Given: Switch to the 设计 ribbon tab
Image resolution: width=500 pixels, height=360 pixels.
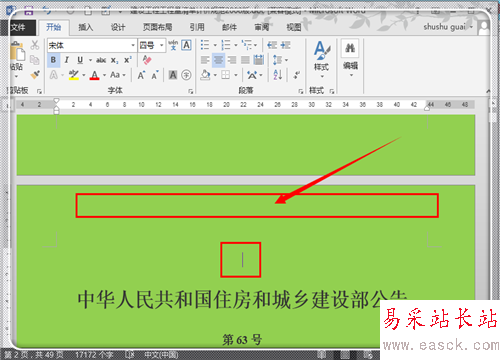Looking at the screenshot, I should [x=118, y=27].
